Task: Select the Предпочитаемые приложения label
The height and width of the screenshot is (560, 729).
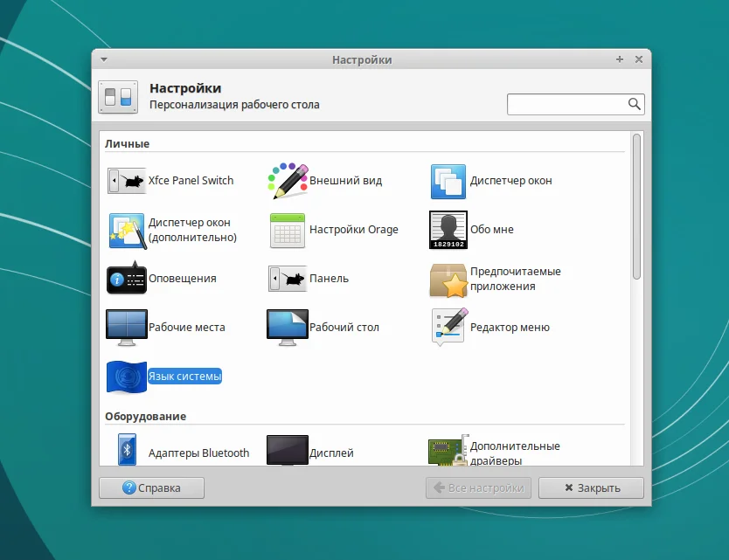Action: (516, 279)
